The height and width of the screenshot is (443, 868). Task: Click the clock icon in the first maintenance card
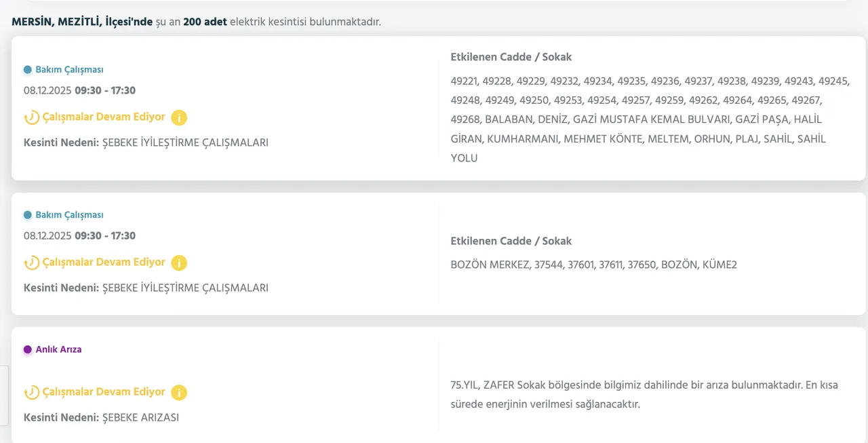point(31,118)
